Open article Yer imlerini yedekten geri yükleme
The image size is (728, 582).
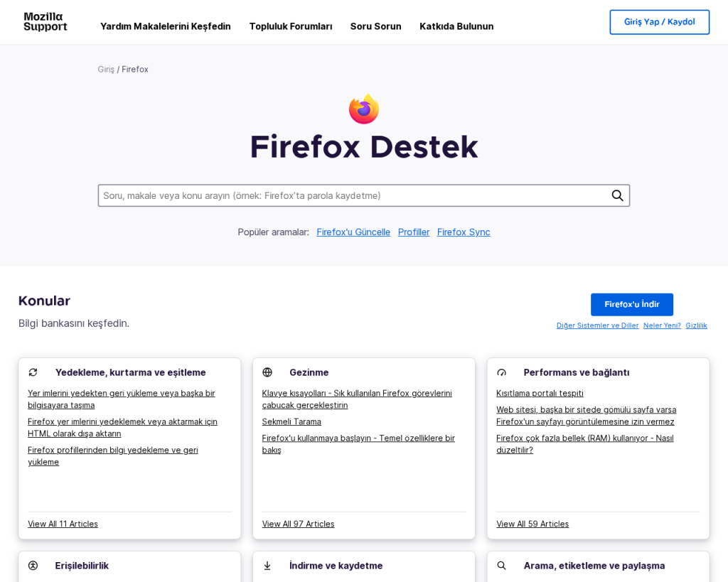(x=121, y=399)
